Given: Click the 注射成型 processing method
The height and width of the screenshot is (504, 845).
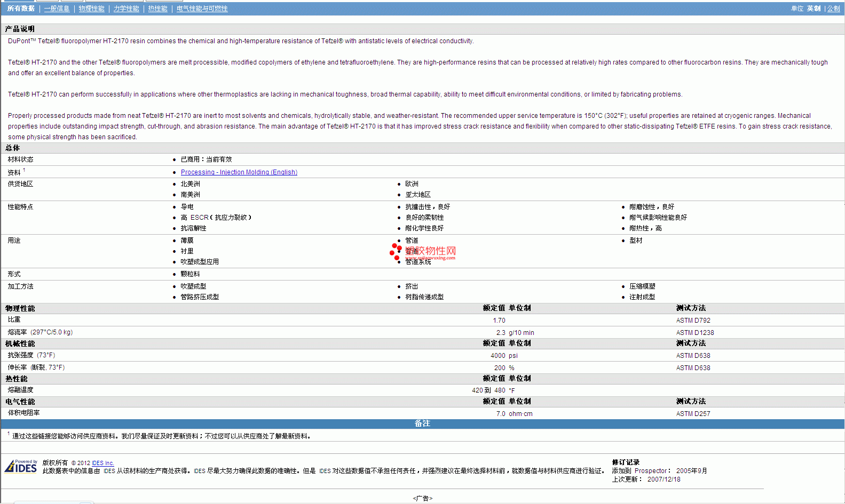Looking at the screenshot, I should click(642, 297).
